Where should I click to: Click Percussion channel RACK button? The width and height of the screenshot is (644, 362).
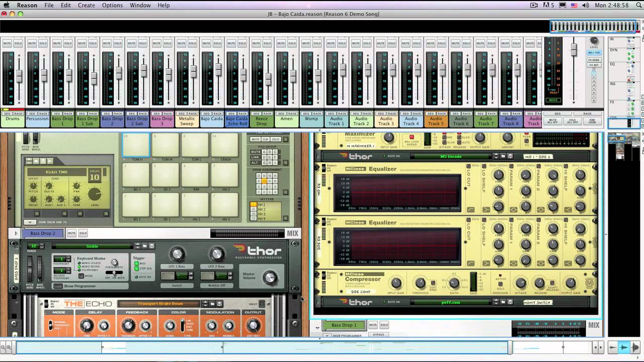click(x=43, y=114)
